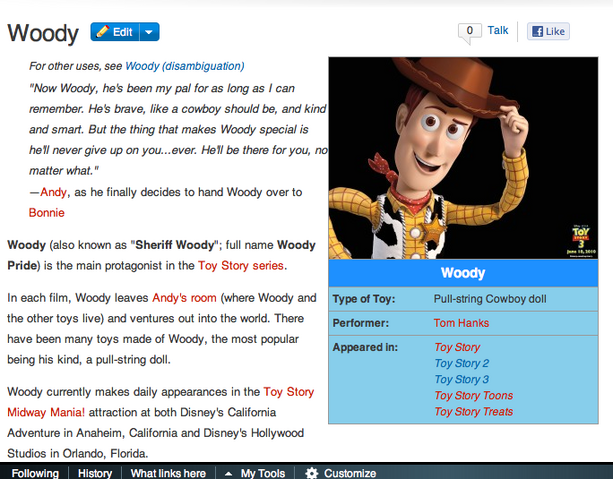Click the Woody page title
The width and height of the screenshot is (613, 479).
[43, 33]
